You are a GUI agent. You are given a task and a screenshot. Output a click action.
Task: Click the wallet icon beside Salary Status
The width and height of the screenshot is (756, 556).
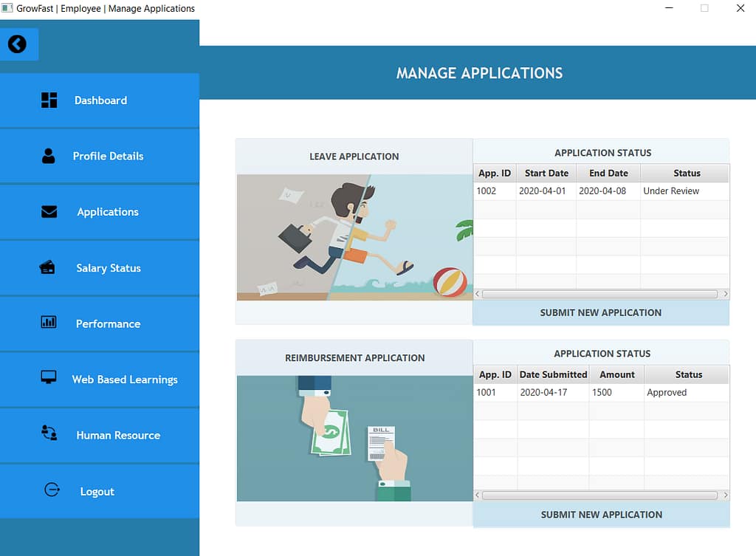(x=49, y=268)
